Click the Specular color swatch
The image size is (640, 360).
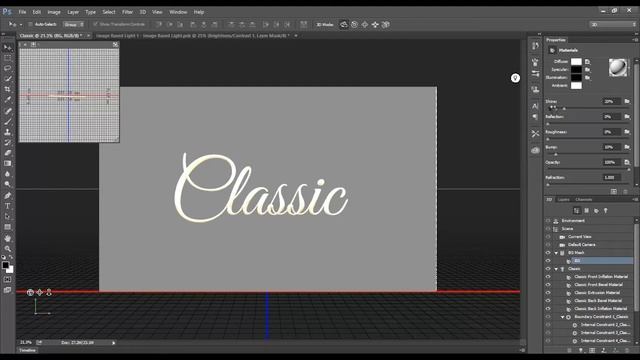[x=576, y=69]
